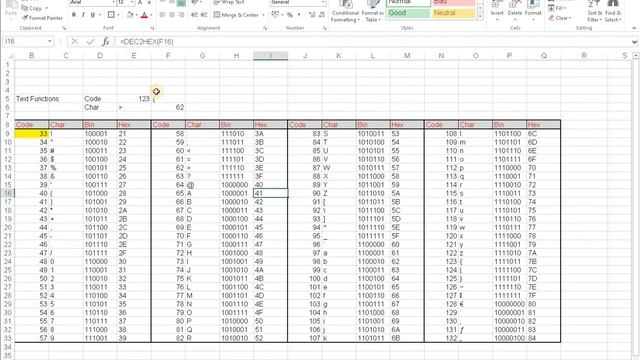Screen dimensions: 640x360
Task: Expand the cell styles gallery
Action: (480, 16)
